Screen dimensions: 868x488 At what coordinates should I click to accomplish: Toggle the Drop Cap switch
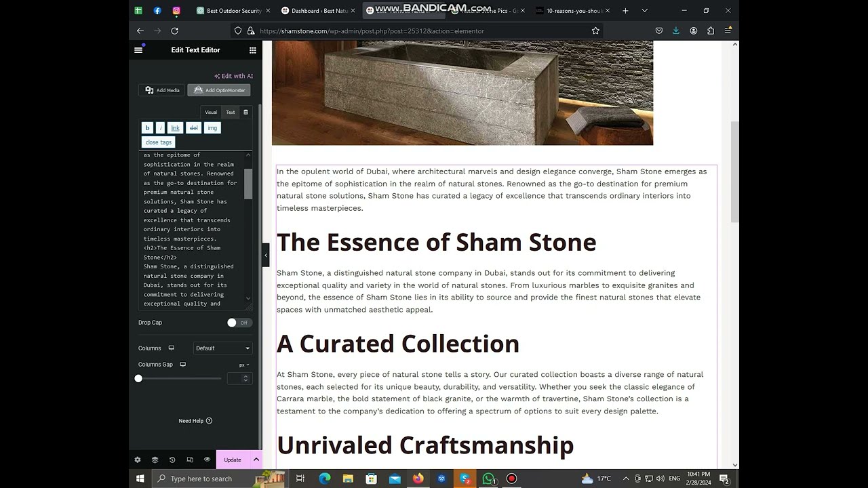pos(239,323)
